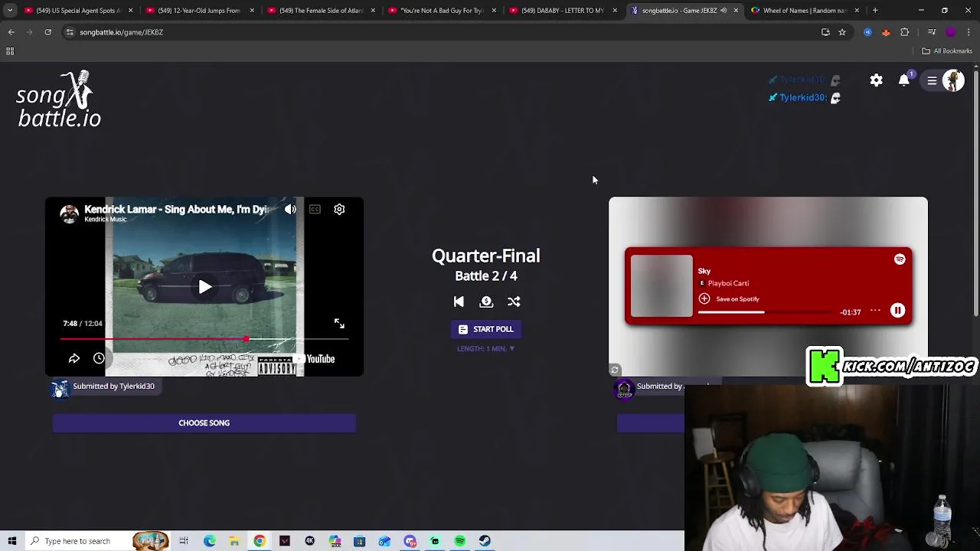Open Task View on the taskbar
This screenshot has height=551, width=980.
(184, 541)
